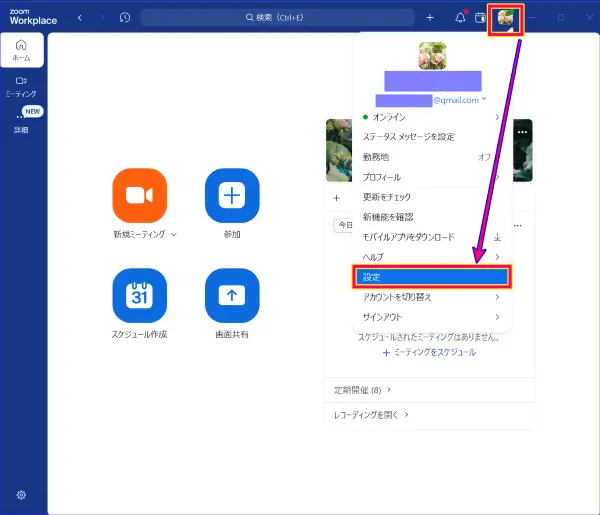Image resolution: width=600 pixels, height=515 pixels.
Task: Start a new meeting with orange icon
Action: pyautogui.click(x=140, y=195)
